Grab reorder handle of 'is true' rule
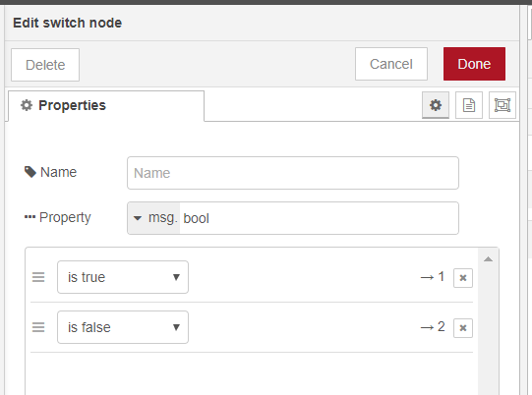The image size is (532, 395). pos(38,277)
